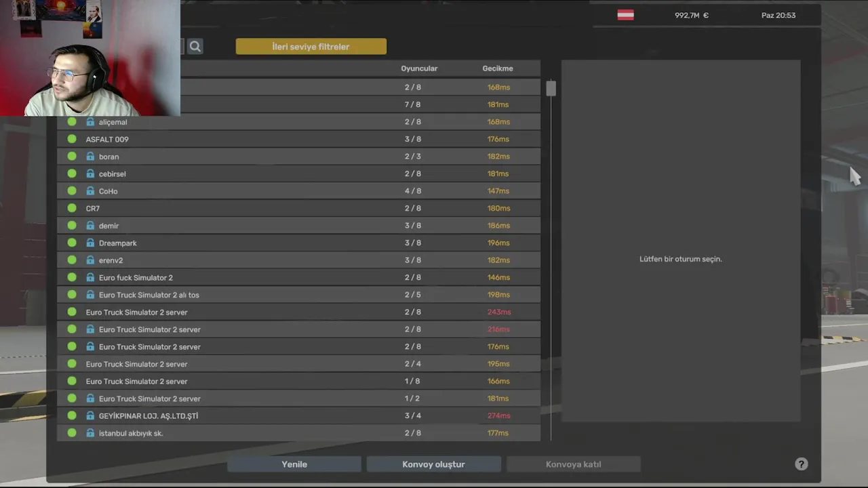Click lock icon beside erenv2
The image size is (868, 488).
(x=90, y=260)
